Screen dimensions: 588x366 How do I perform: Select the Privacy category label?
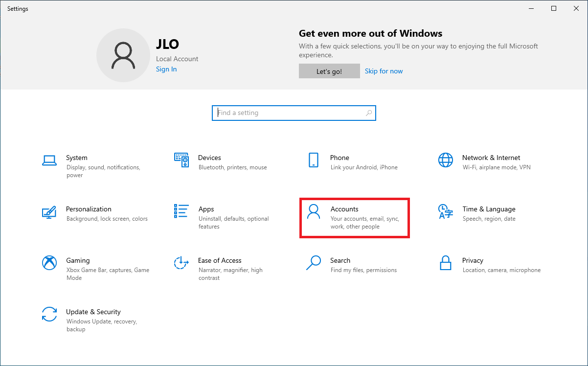(473, 260)
